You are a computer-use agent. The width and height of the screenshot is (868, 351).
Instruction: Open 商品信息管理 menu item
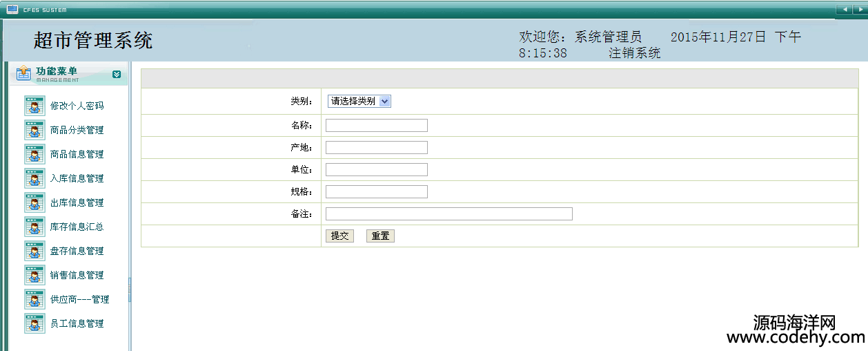tap(77, 154)
